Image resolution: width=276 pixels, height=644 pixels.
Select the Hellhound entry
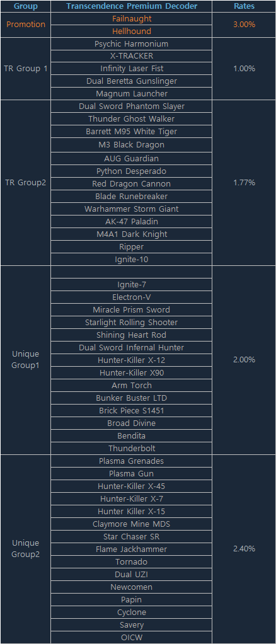point(132,32)
